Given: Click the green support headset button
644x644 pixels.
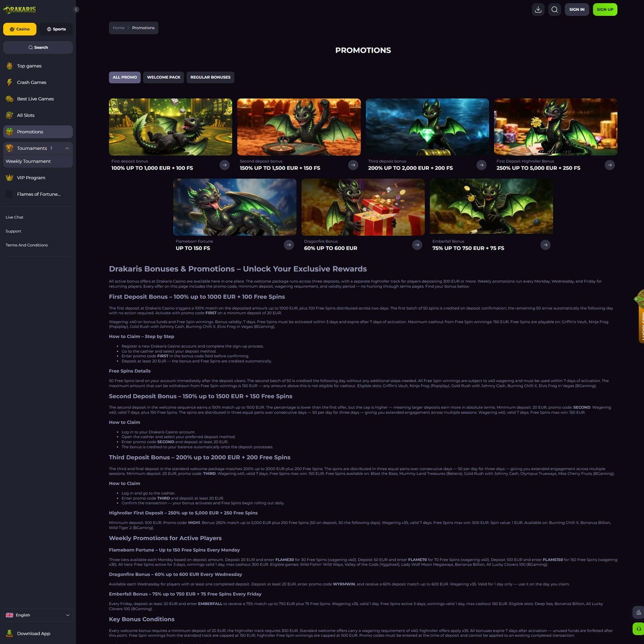Looking at the screenshot, I should [x=639, y=629].
